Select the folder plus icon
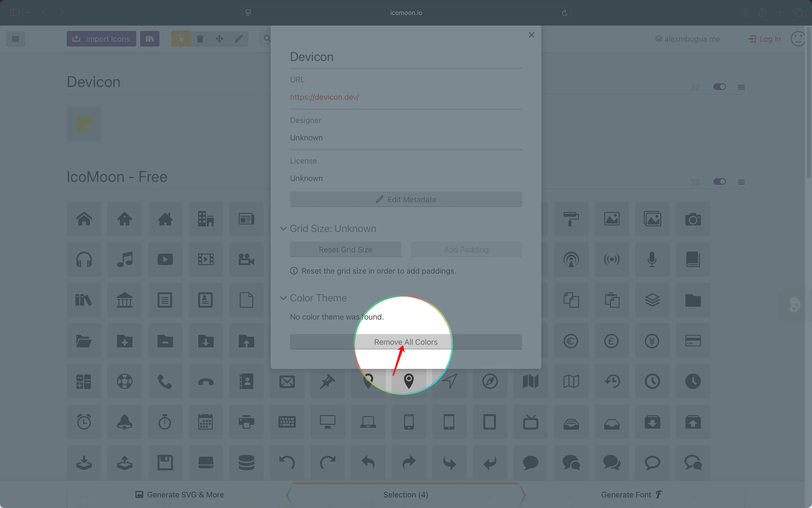 (x=125, y=341)
